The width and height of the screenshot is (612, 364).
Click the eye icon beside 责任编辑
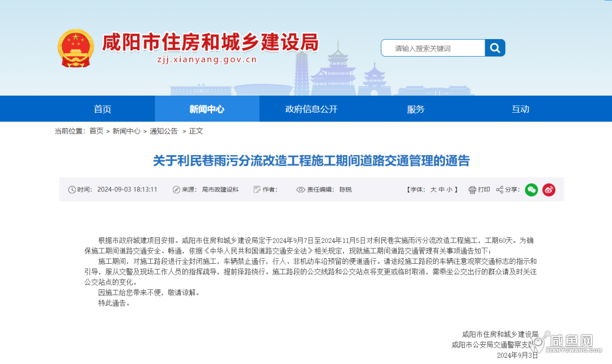pos(300,190)
